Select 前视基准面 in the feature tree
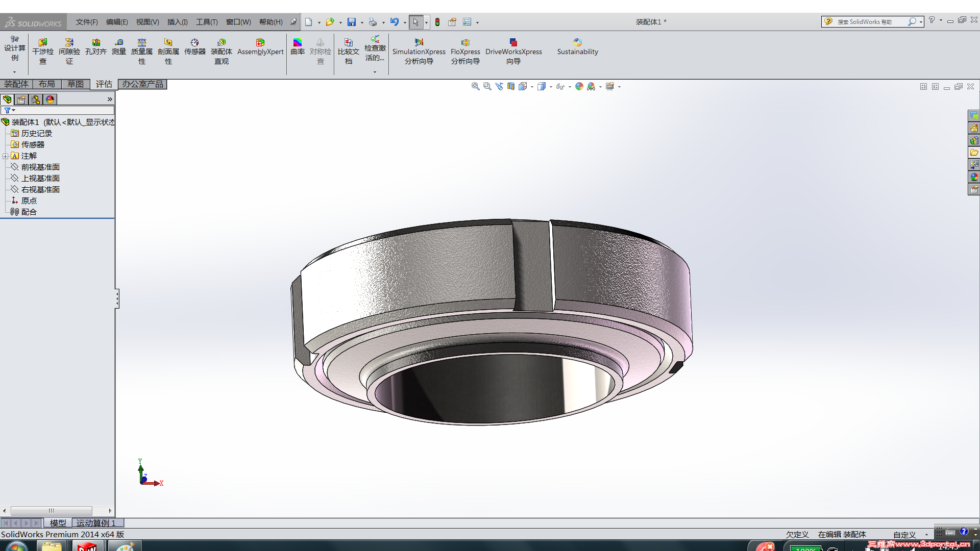Viewport: 980px width, 551px height. tap(40, 167)
